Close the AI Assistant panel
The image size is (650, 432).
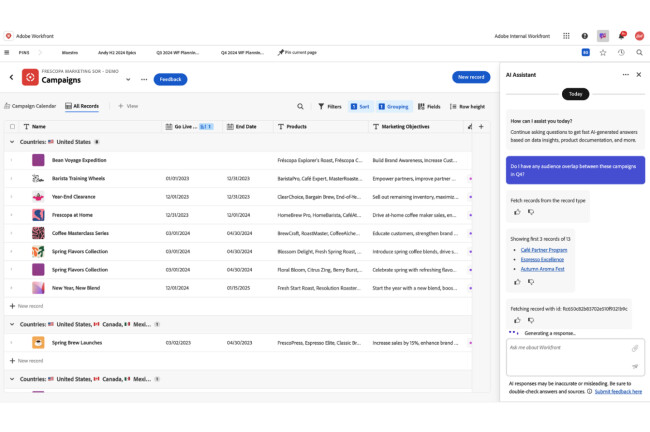tap(639, 75)
